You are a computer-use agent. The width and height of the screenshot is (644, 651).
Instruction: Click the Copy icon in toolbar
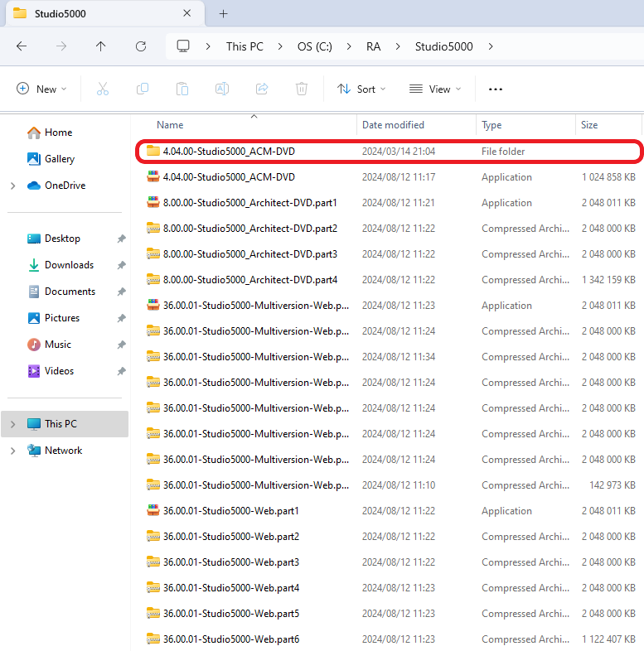point(143,89)
